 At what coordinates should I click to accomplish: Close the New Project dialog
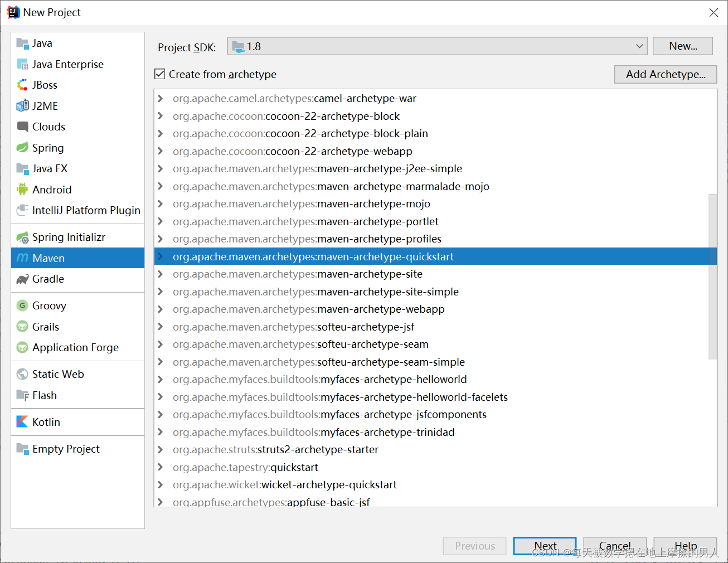714,12
